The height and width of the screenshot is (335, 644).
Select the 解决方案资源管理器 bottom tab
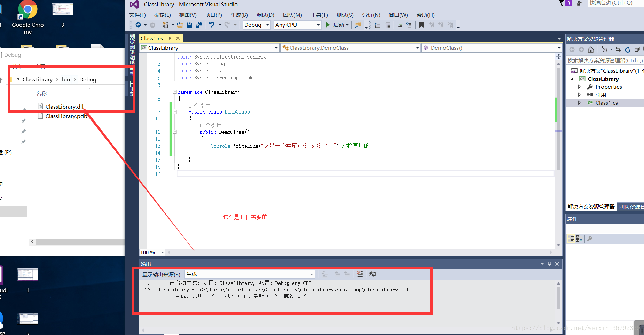[591, 207]
